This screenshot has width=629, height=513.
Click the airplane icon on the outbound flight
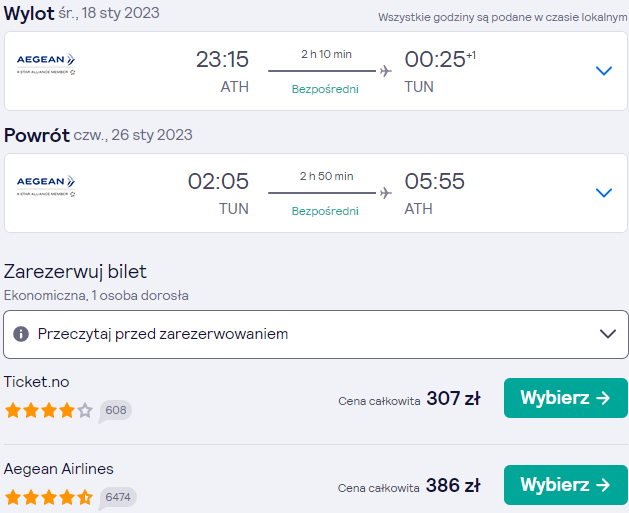(x=386, y=71)
